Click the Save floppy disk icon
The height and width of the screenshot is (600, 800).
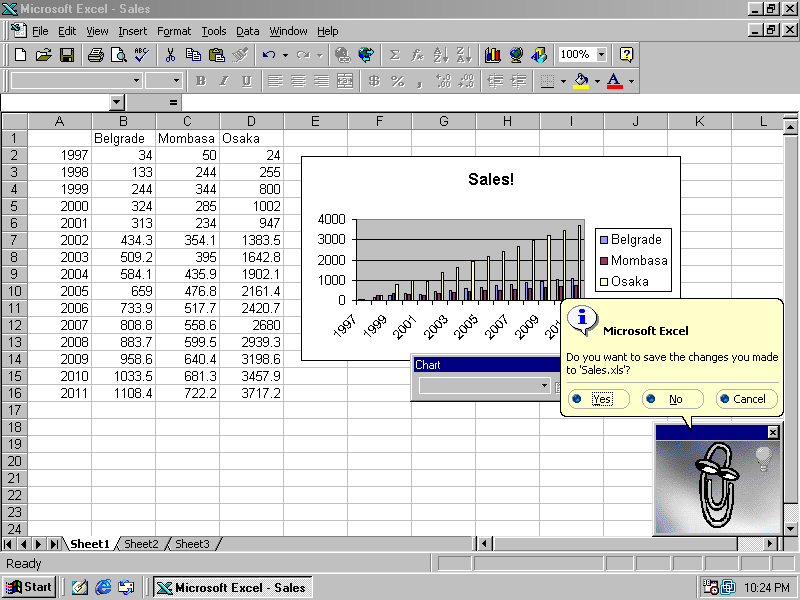[x=67, y=55]
